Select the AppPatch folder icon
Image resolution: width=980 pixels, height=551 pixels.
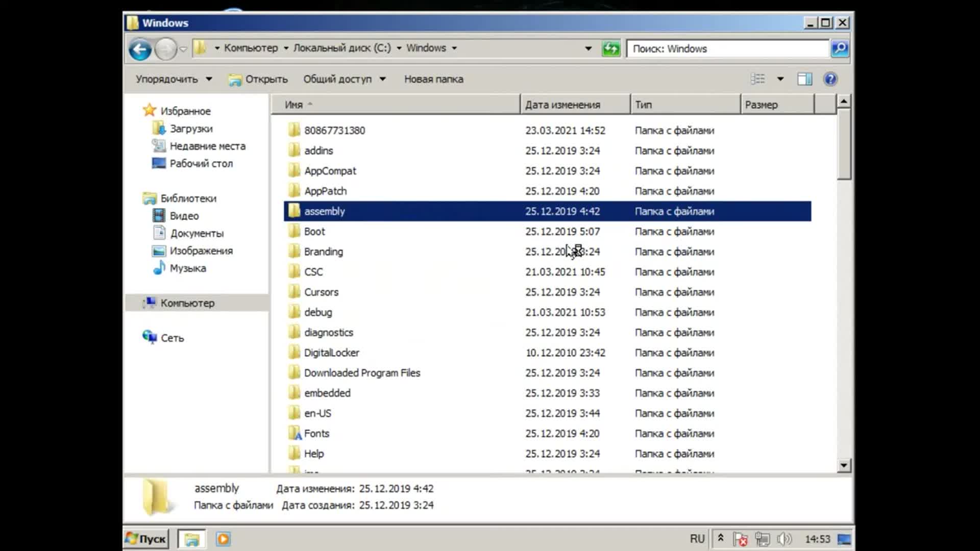(x=294, y=191)
